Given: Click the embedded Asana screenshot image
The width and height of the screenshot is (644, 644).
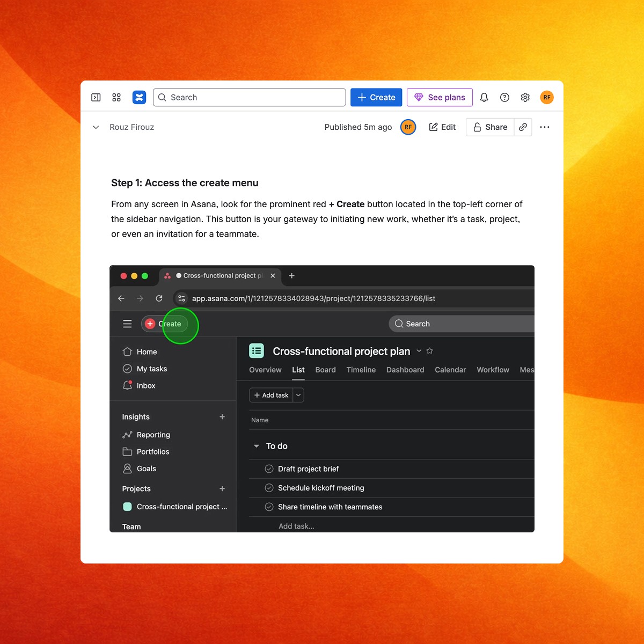Looking at the screenshot, I should pyautogui.click(x=322, y=399).
